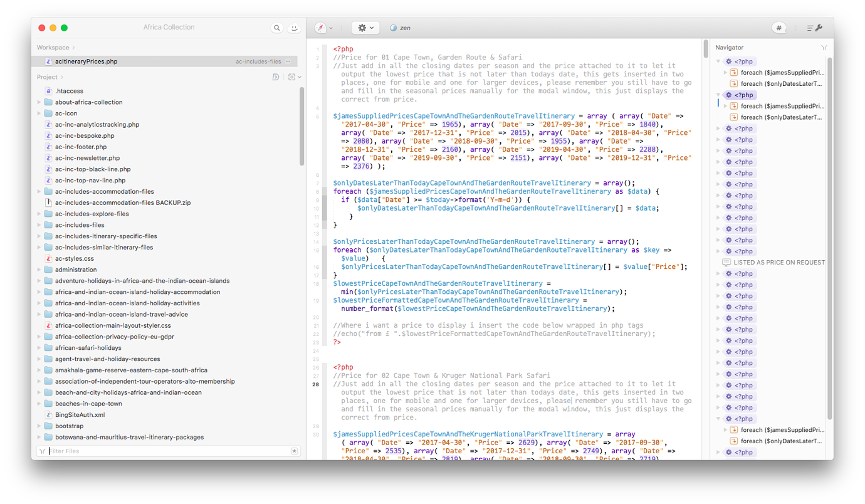The image size is (865, 504).
Task: Click the ac-includes-accommodation-files BACKUP.zip icon
Action: tap(48, 202)
